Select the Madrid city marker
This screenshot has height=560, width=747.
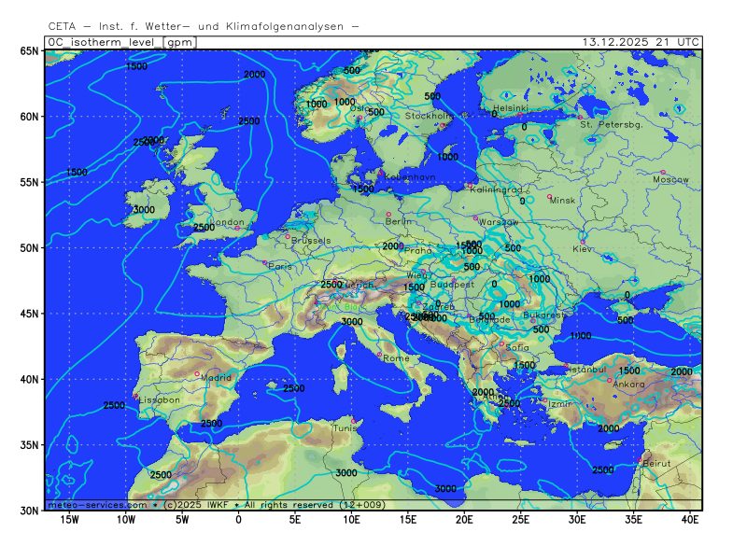click(197, 373)
